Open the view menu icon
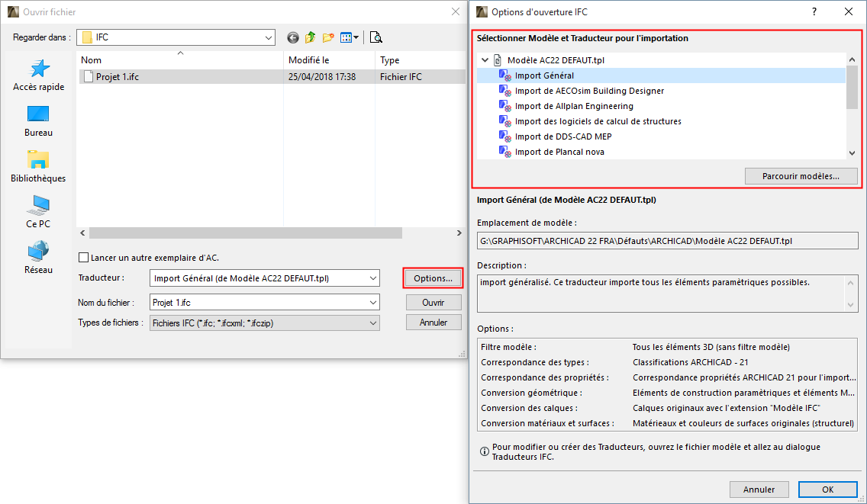The image size is (867, 504). pos(350,37)
